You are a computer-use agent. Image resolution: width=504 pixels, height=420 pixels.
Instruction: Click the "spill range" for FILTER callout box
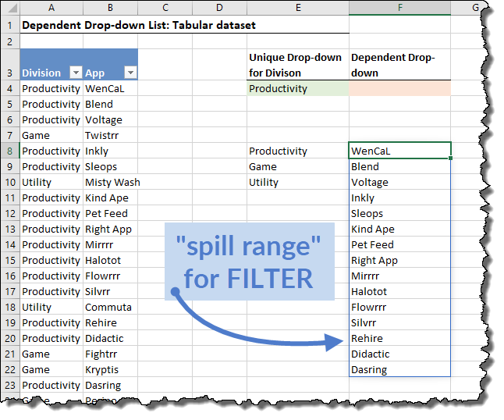click(249, 262)
